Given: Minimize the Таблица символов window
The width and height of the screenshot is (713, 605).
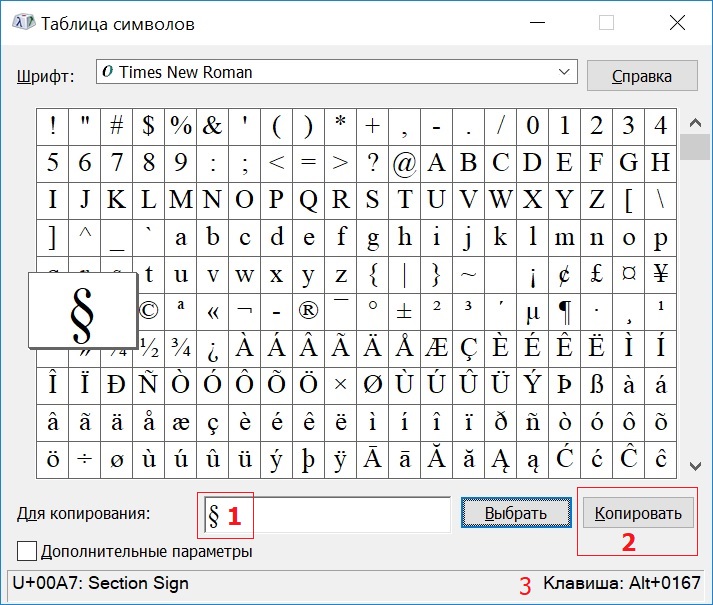Looking at the screenshot, I should (x=537, y=22).
